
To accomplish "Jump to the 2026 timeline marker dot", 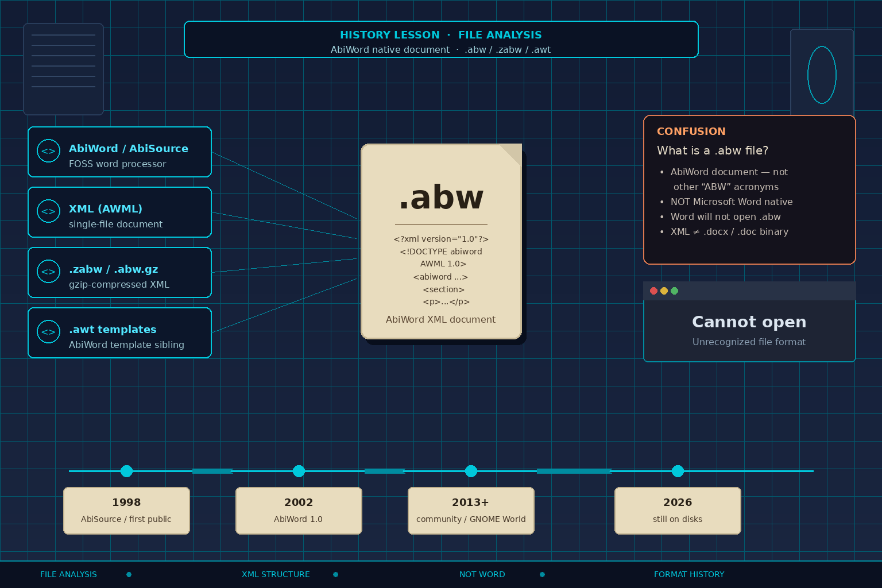I will pyautogui.click(x=678, y=471).
